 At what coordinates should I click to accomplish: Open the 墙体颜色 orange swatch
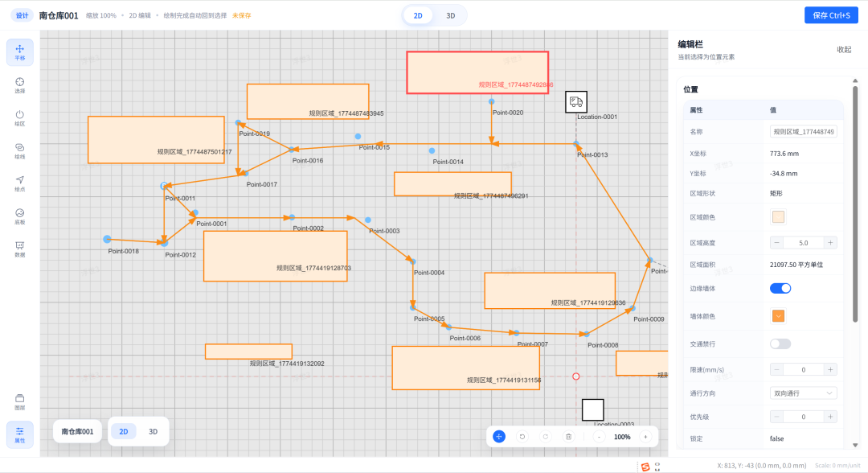click(778, 315)
